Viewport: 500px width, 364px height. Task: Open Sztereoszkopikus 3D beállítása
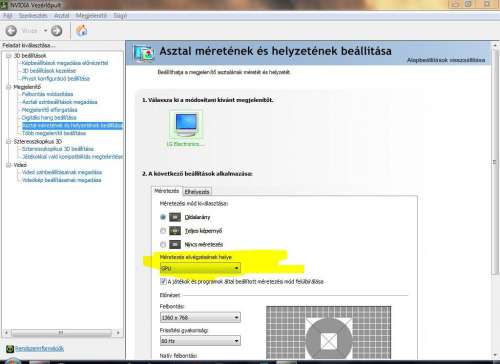pos(58,149)
